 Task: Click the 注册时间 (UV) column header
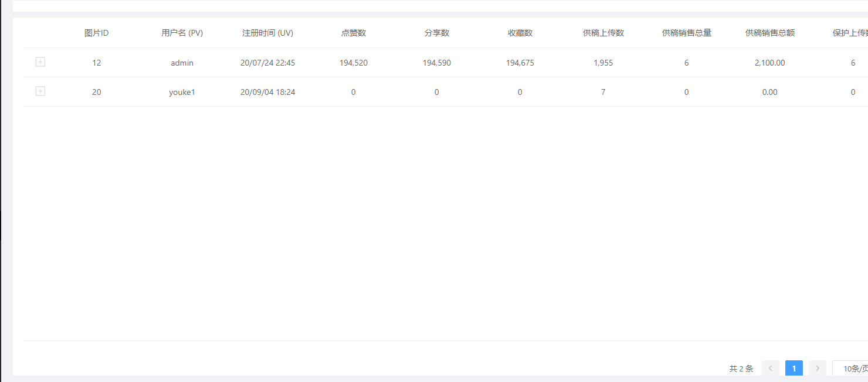(x=267, y=33)
